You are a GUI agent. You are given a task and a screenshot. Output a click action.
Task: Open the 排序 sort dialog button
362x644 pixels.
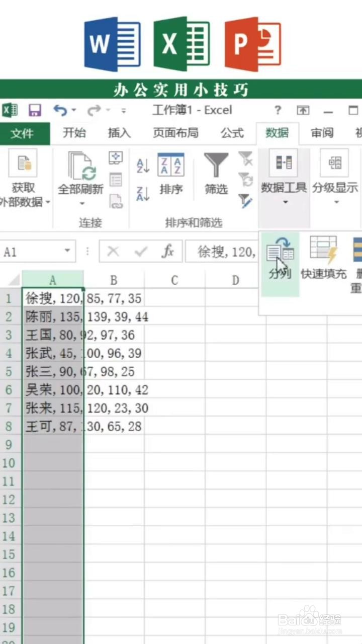pyautogui.click(x=171, y=174)
